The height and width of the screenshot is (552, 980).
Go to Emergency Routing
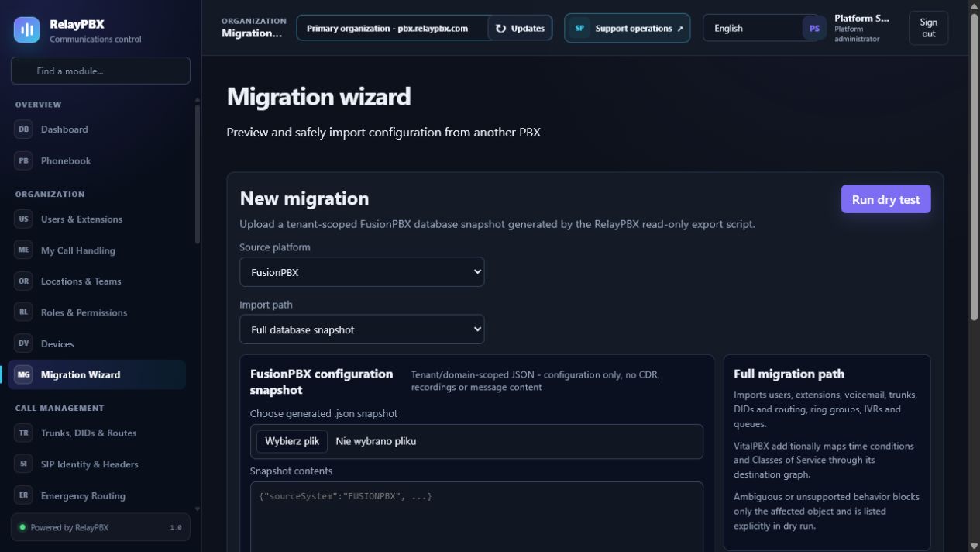[98, 495]
